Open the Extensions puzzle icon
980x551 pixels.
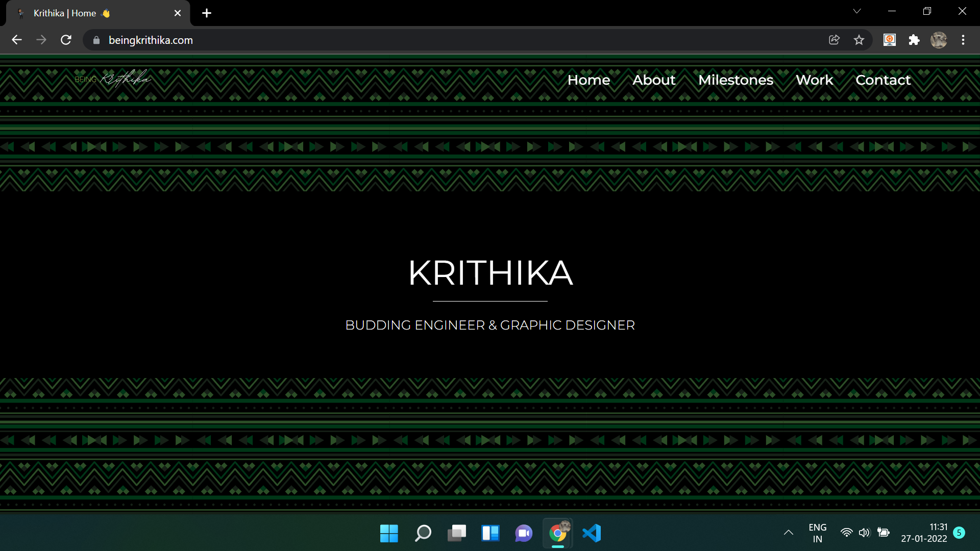[914, 40]
